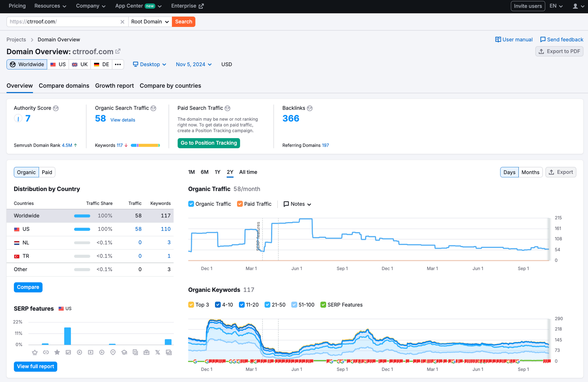Select the link sitelinks SERP feature icon
Image resolution: width=588 pixels, height=382 pixels.
pyautogui.click(x=46, y=352)
